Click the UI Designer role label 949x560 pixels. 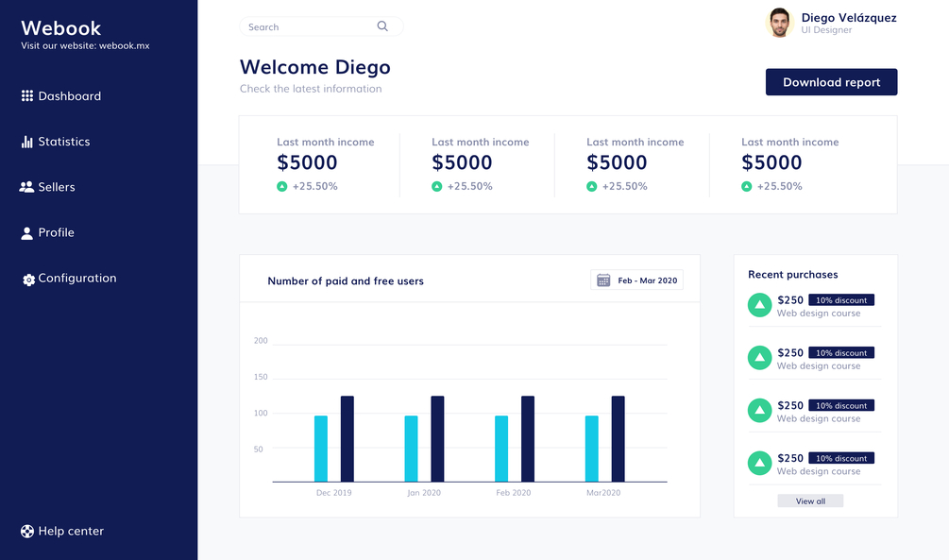[x=827, y=30]
